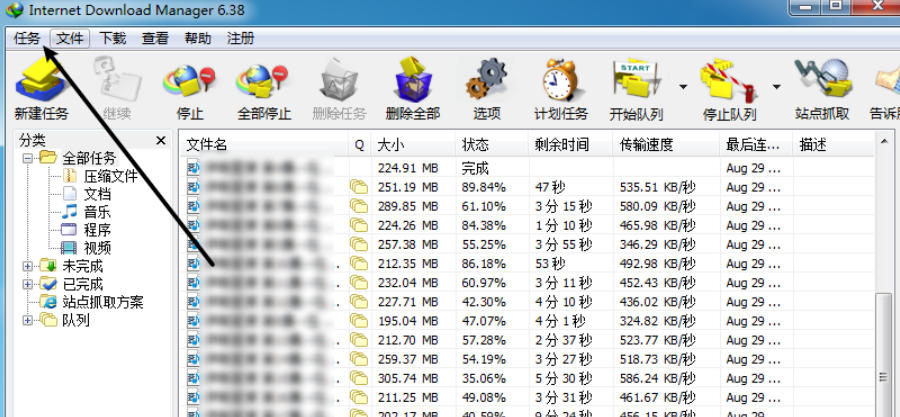Click the 257.38 MB size cell
The width and height of the screenshot is (900, 417).
(x=408, y=244)
